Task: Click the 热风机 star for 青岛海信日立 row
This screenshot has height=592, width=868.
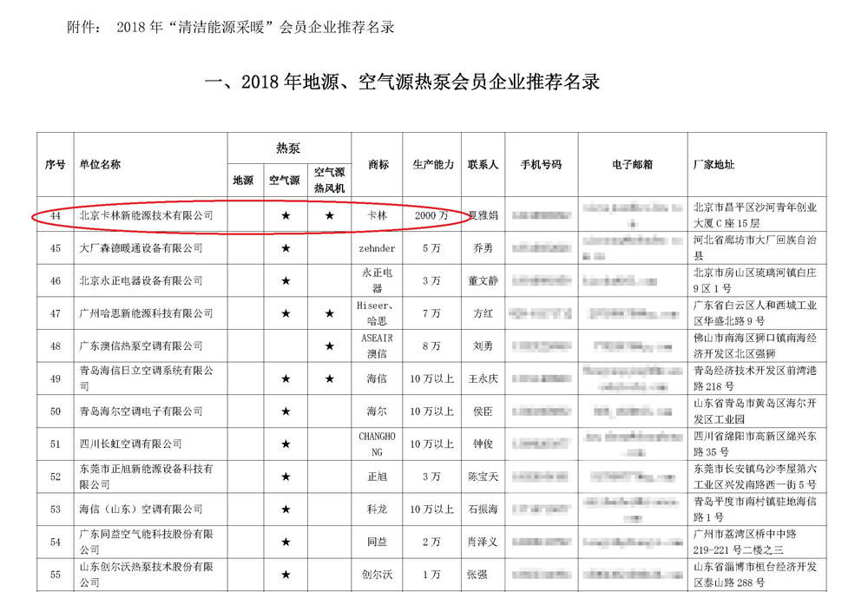Action: tap(329, 378)
